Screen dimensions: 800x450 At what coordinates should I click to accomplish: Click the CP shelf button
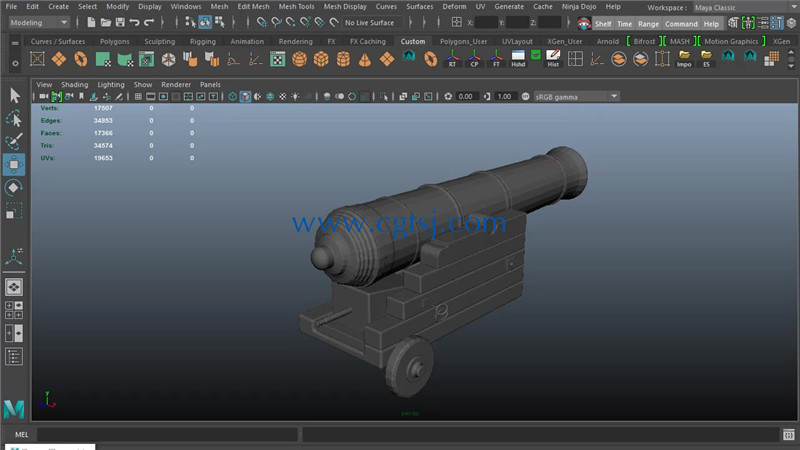click(x=474, y=59)
